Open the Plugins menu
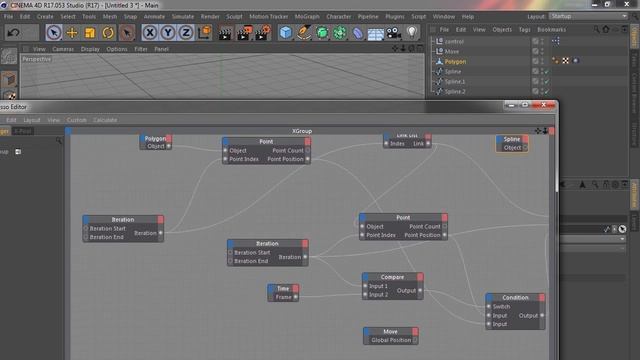The height and width of the screenshot is (360, 640). tap(395, 17)
